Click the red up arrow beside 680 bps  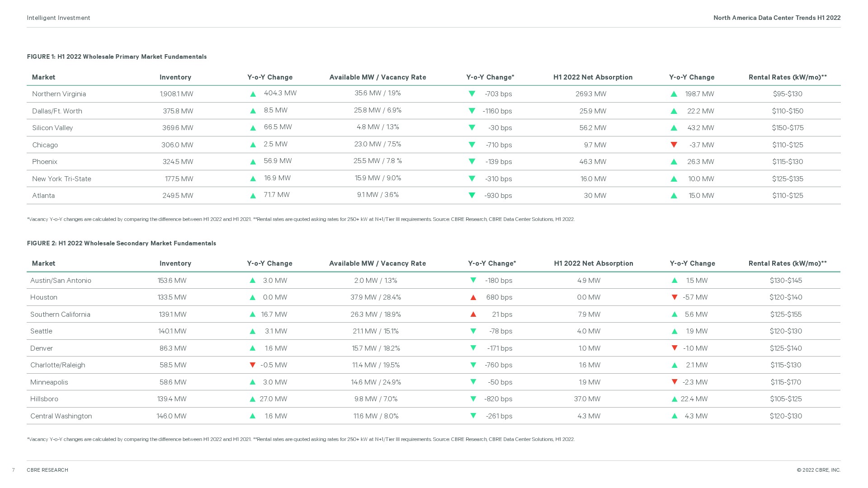click(473, 297)
